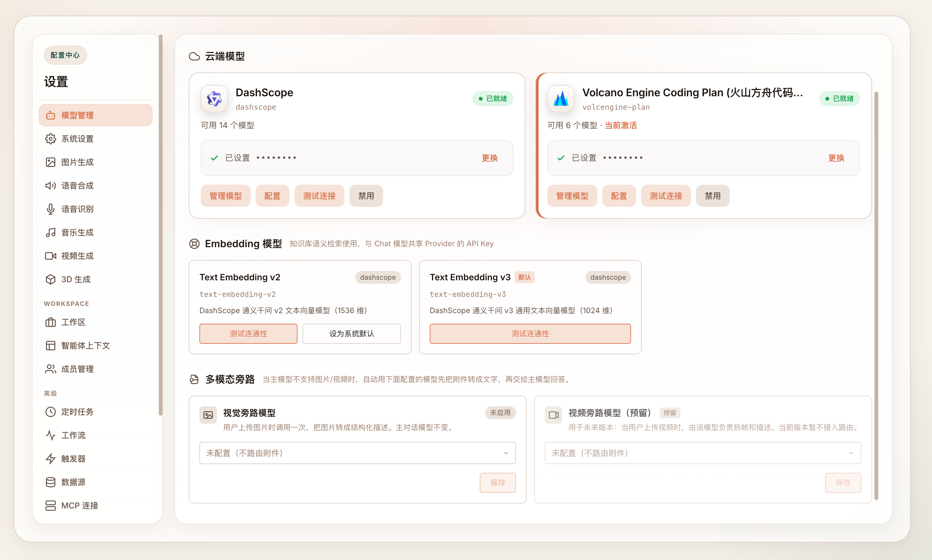
Task: Click the Embedding 模型 section icon
Action: tap(194, 244)
